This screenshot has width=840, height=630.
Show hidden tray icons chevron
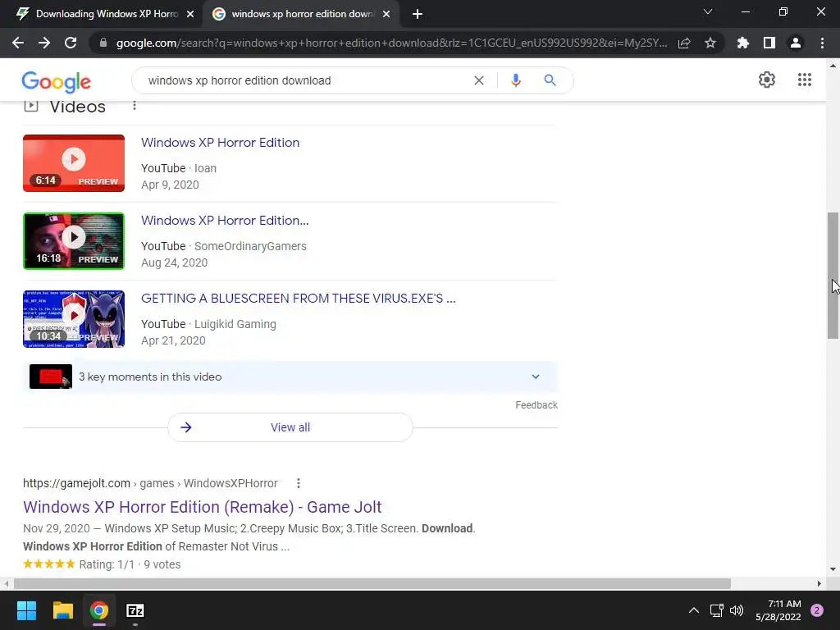point(694,610)
